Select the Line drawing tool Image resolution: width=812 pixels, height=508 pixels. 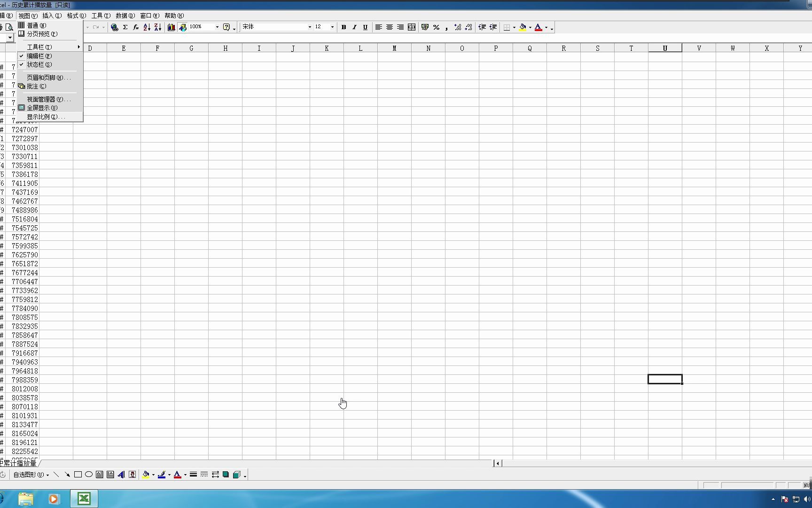click(x=56, y=475)
